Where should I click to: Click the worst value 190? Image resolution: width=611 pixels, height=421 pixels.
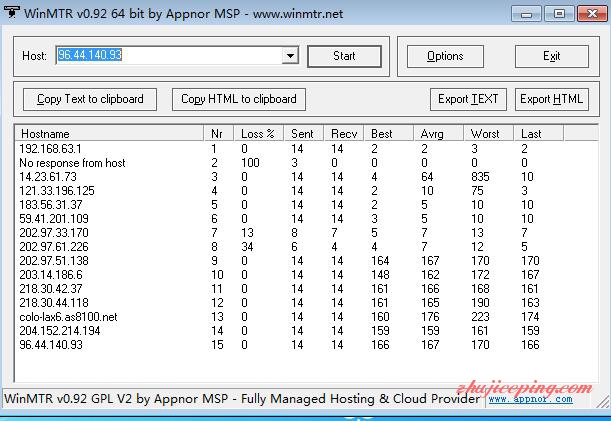[480, 303]
